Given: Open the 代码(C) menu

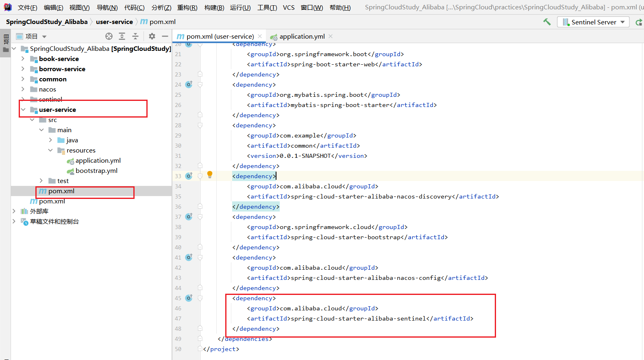Looking at the screenshot, I should pyautogui.click(x=135, y=8).
